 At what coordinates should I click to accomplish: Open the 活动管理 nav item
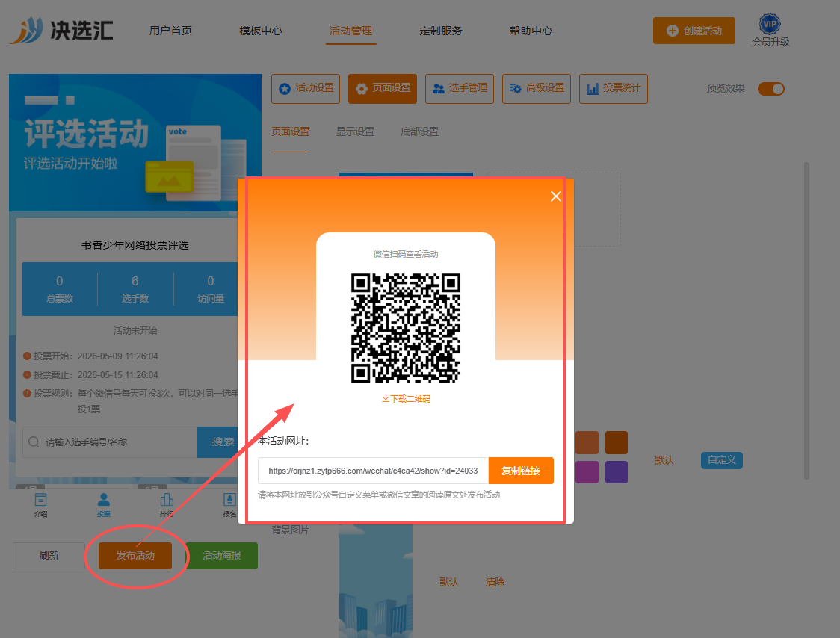pos(350,31)
